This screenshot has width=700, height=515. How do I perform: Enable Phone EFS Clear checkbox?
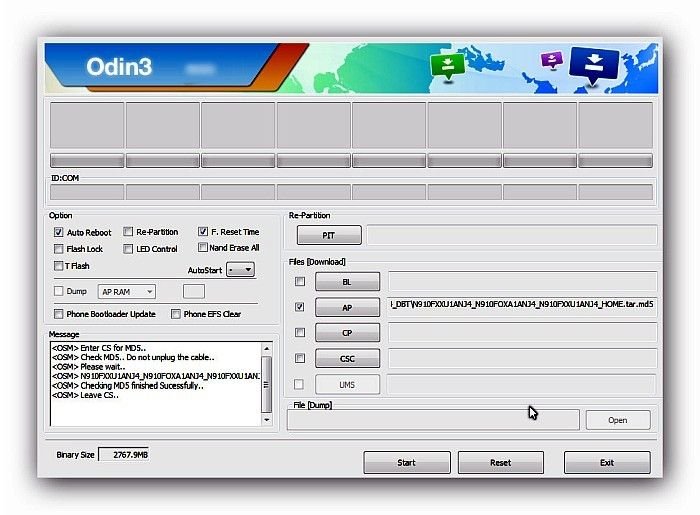click(x=176, y=314)
